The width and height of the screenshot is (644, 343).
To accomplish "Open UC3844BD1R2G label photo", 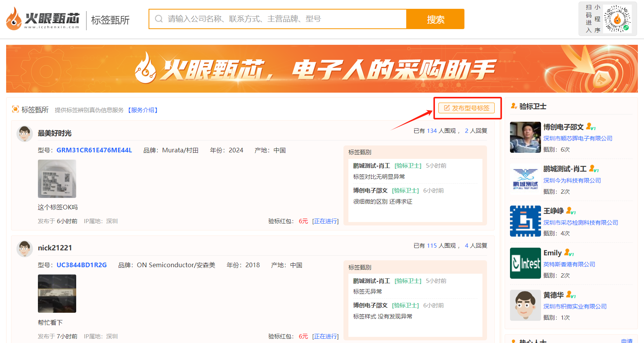I will tap(57, 294).
